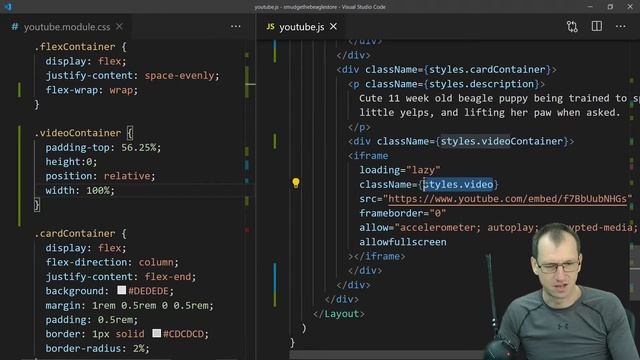Click the allowfullscreen attribute
Image resolution: width=640 pixels, height=360 pixels.
point(403,242)
